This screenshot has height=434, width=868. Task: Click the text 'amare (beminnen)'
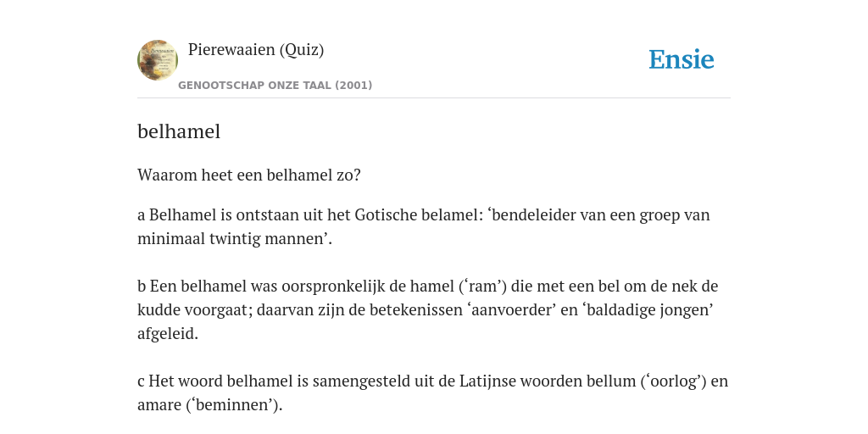click(210, 405)
